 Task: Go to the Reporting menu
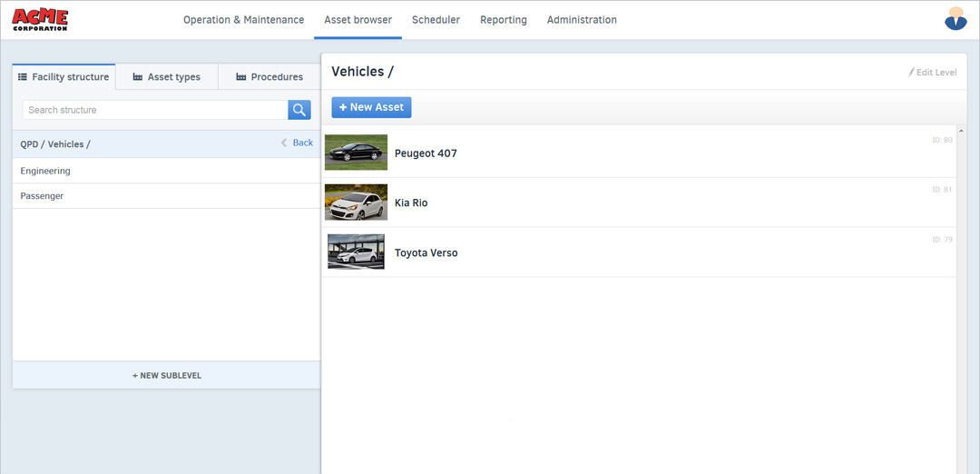(x=503, y=20)
